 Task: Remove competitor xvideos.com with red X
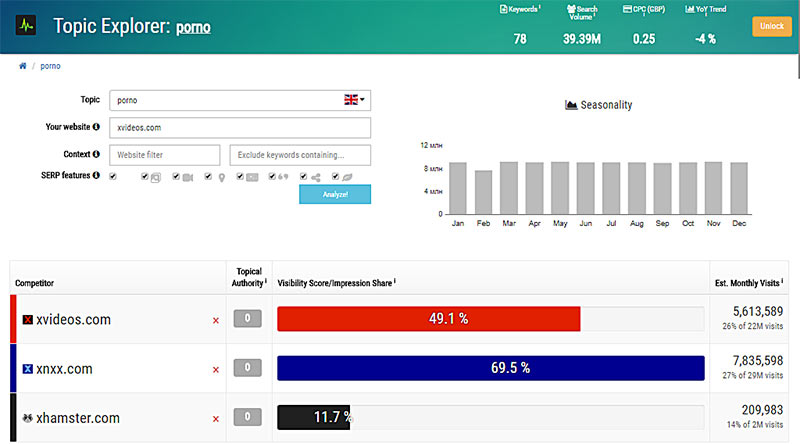coord(216,320)
